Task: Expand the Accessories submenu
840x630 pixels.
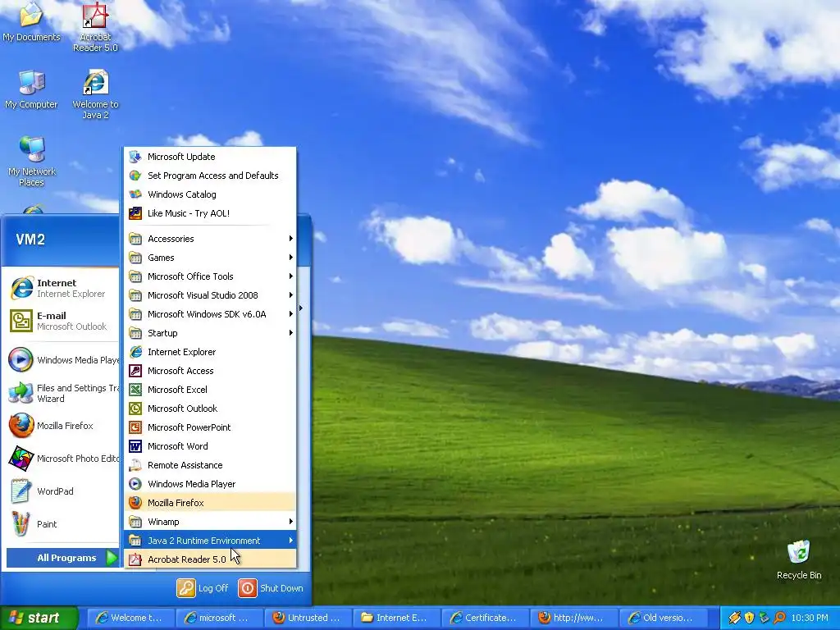Action: [x=210, y=239]
